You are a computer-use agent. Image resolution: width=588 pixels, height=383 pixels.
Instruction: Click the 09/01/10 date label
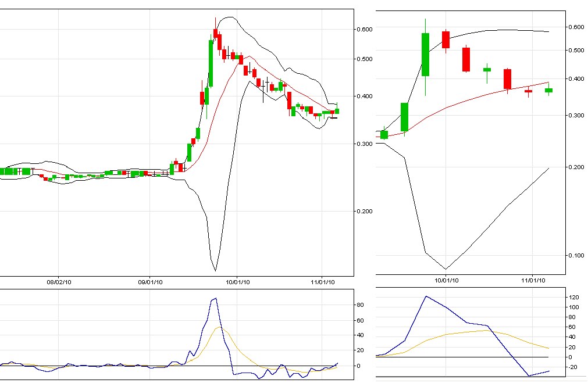[x=151, y=282]
